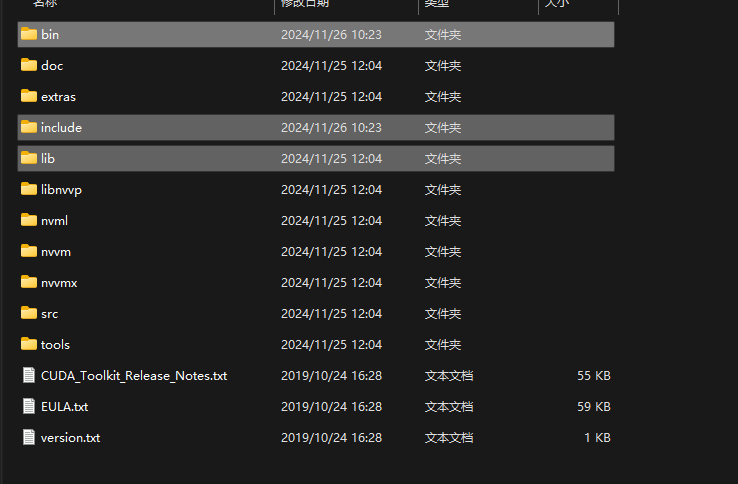Select the tools folder name
Viewport: 738px width, 484px height.
click(55, 344)
